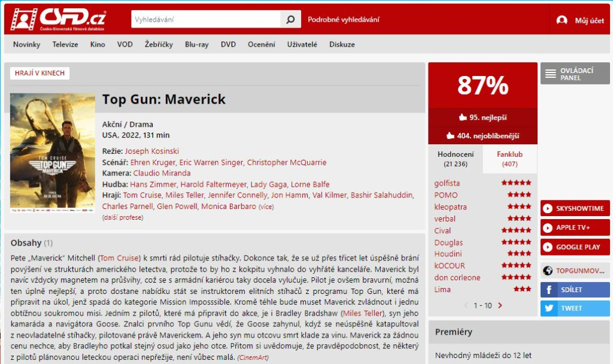Open the Kino menu
This screenshot has height=364, width=613.
tap(98, 44)
